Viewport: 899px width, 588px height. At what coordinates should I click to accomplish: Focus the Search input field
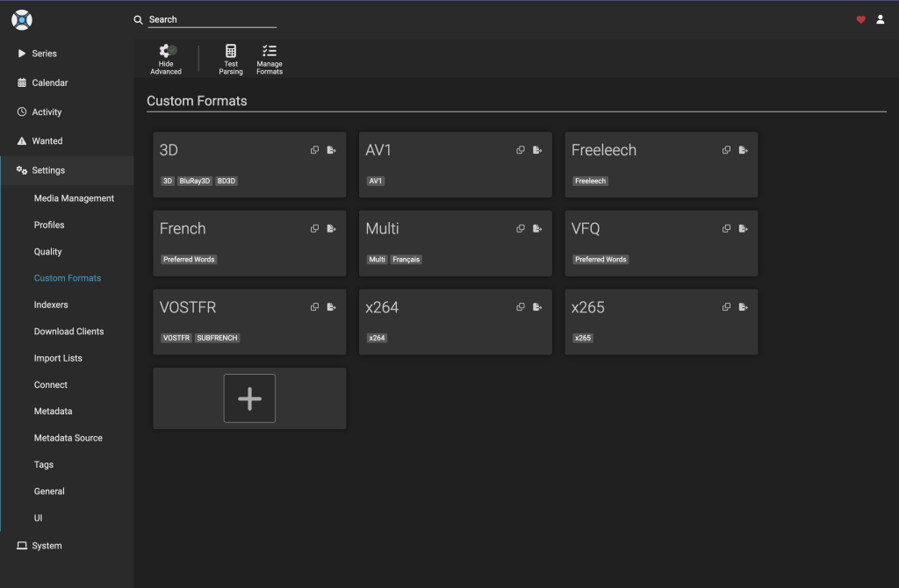click(212, 19)
